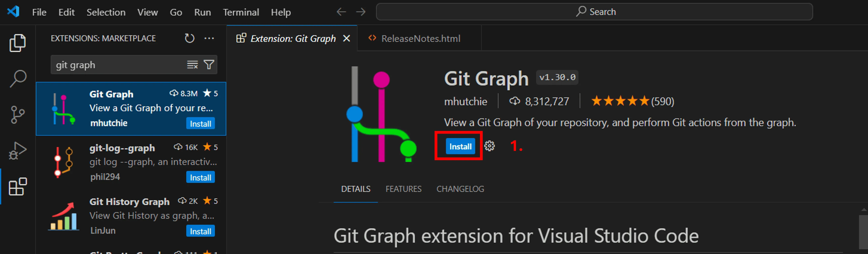The image size is (868, 254).
Task: Click the top command center Search box
Action: pyautogui.click(x=594, y=12)
